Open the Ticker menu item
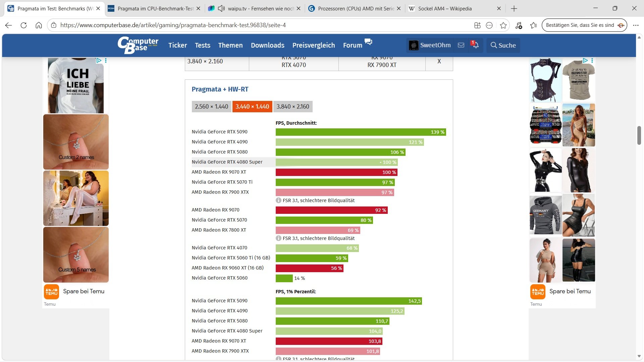The image size is (644, 362). [x=177, y=45]
